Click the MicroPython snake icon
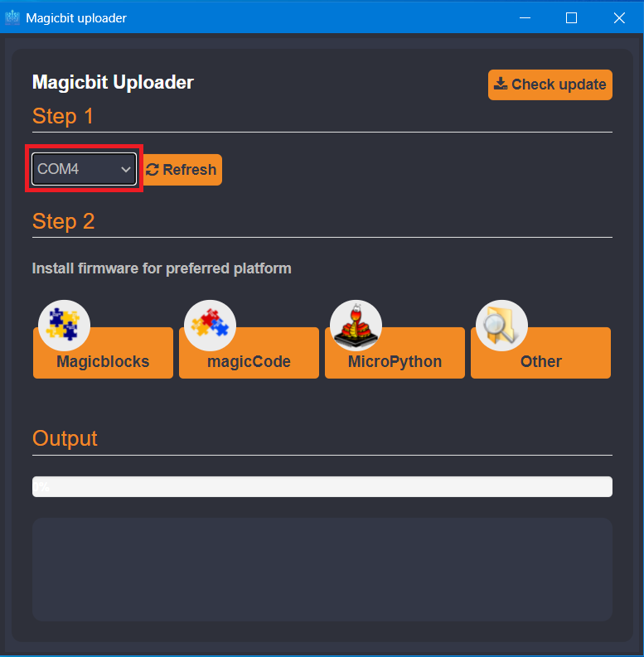Viewport: 644px width, 657px height. click(x=356, y=325)
